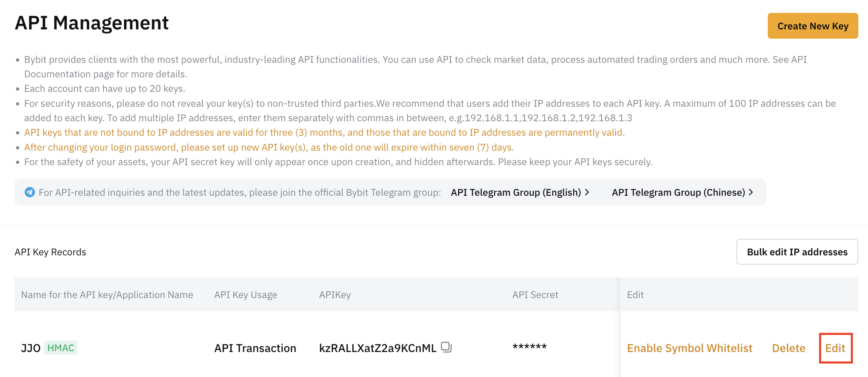The image size is (868, 377).
Task: Click the API Management page title
Action: click(92, 23)
